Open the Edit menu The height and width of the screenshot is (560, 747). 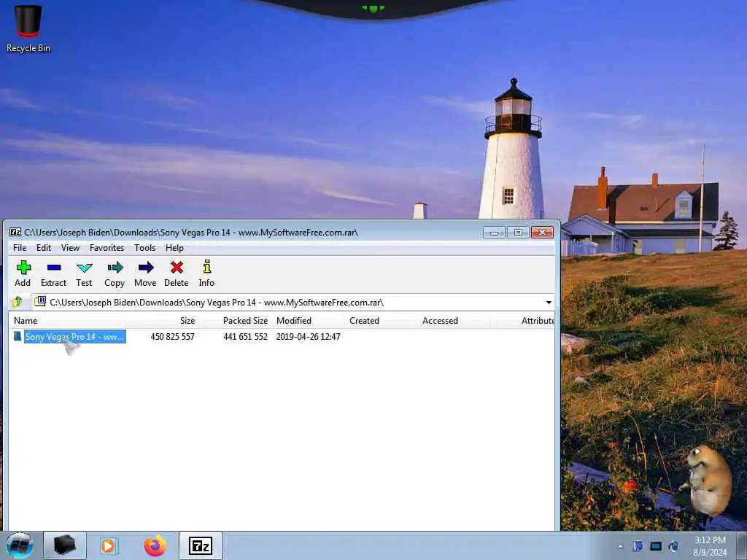(43, 248)
